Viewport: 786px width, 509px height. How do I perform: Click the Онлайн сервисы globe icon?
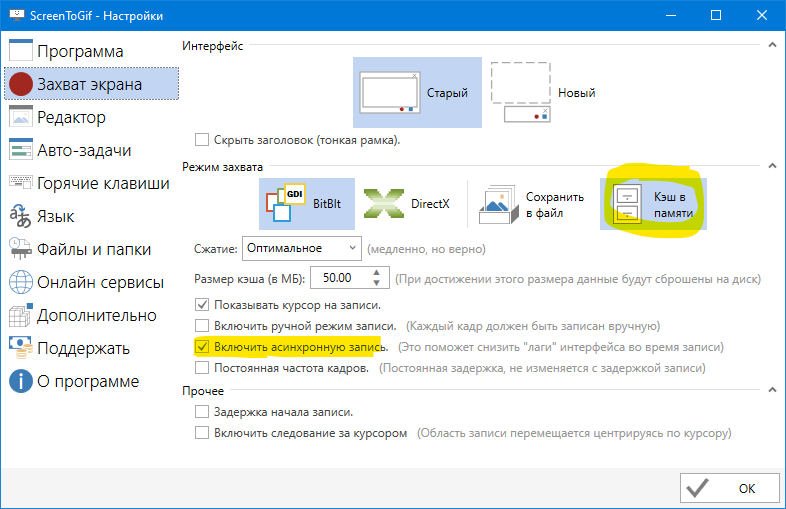[21, 282]
